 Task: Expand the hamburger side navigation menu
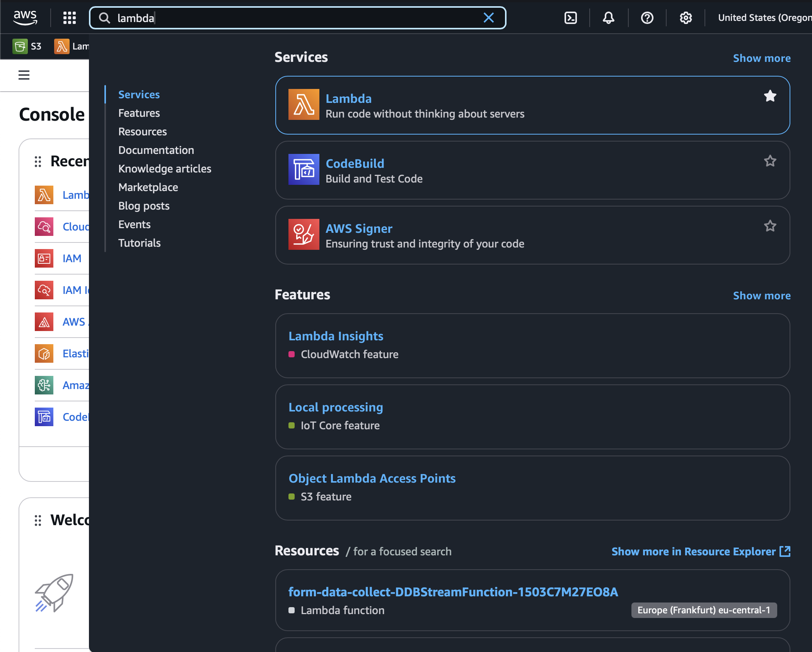pos(24,75)
